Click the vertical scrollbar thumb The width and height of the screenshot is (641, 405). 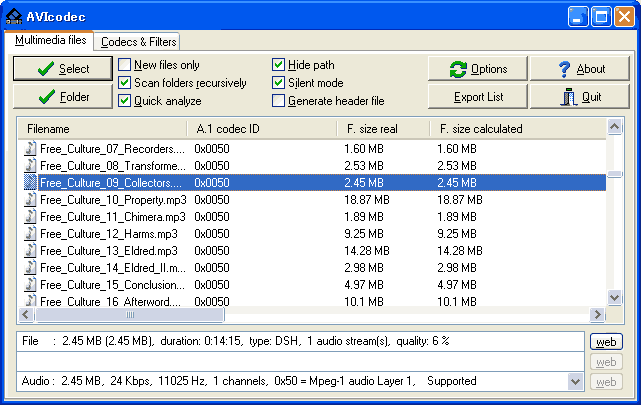click(x=614, y=174)
